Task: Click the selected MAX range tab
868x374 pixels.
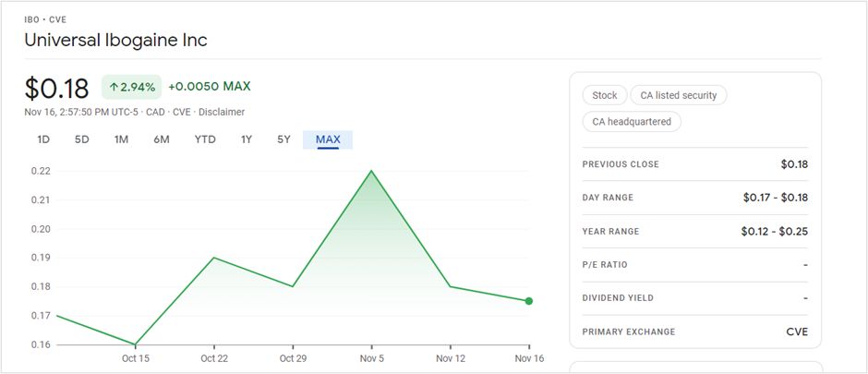Action: (328, 140)
